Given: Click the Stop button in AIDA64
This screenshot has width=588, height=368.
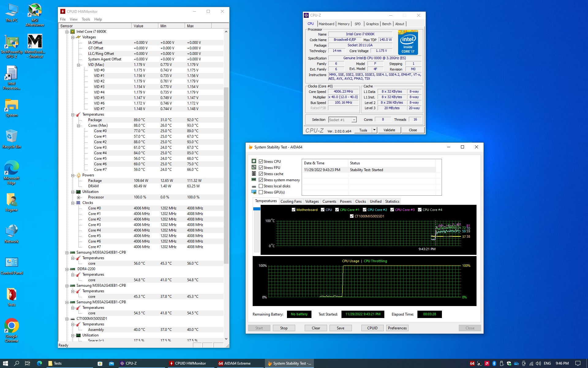Looking at the screenshot, I should coord(284,328).
